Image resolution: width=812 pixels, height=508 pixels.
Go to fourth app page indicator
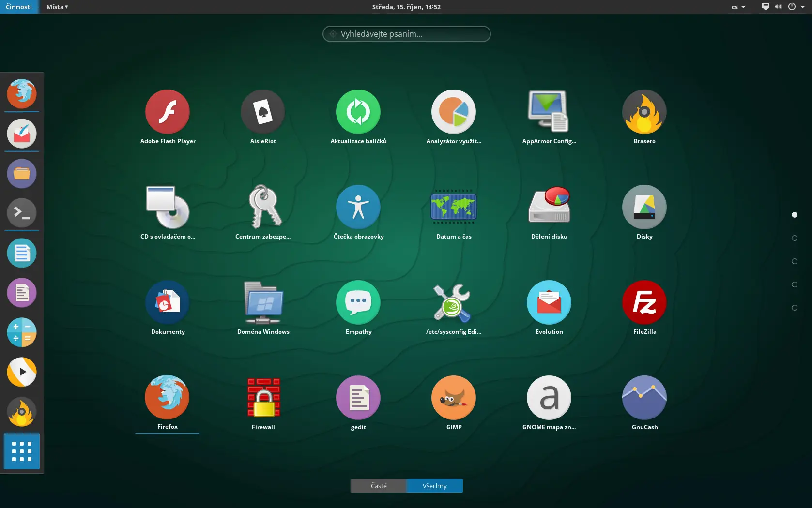795,284
